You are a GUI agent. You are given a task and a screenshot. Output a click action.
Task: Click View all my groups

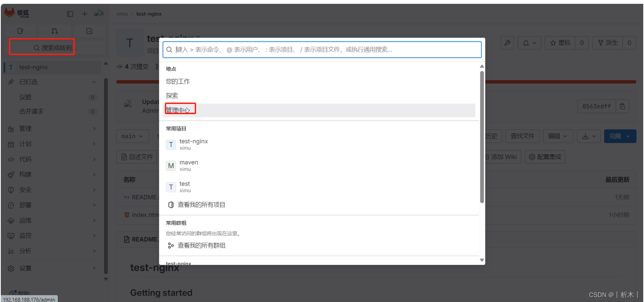tap(319, 246)
